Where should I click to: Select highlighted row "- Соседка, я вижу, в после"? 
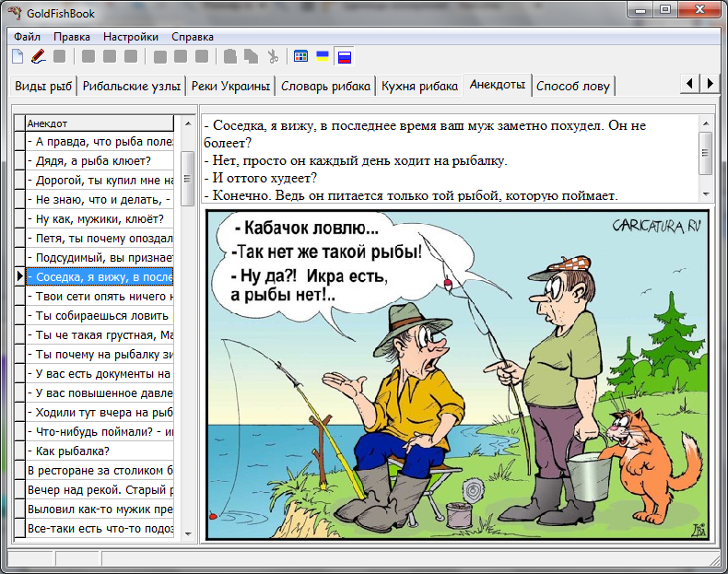[100, 277]
